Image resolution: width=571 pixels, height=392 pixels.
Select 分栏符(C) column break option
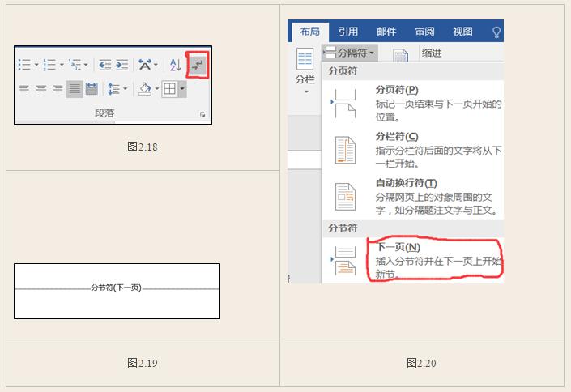pyautogui.click(x=413, y=150)
